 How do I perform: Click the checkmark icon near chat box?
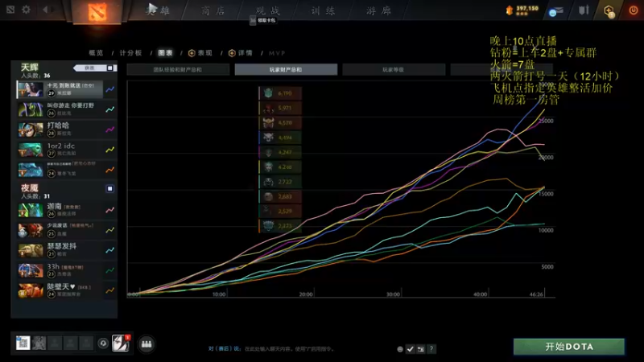click(x=410, y=349)
